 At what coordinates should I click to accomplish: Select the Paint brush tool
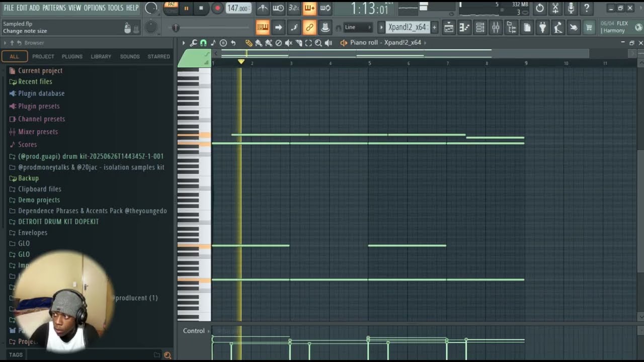point(259,43)
